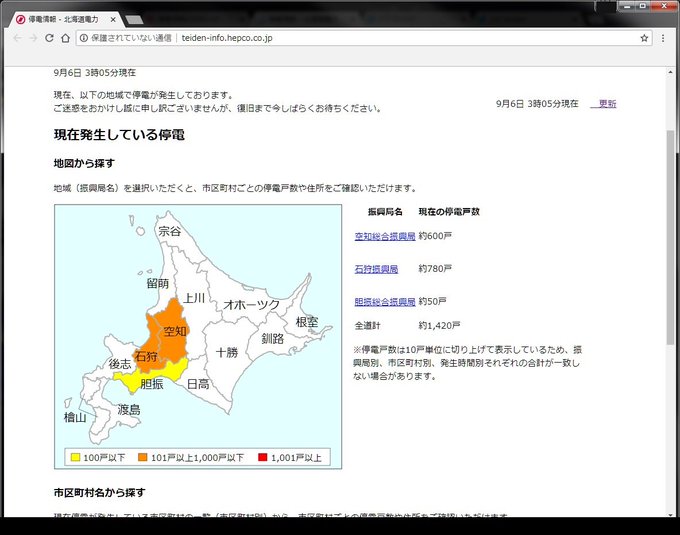The width and height of the screenshot is (680, 535).
Task: Select the orange 空知 region on map
Action: [173, 330]
